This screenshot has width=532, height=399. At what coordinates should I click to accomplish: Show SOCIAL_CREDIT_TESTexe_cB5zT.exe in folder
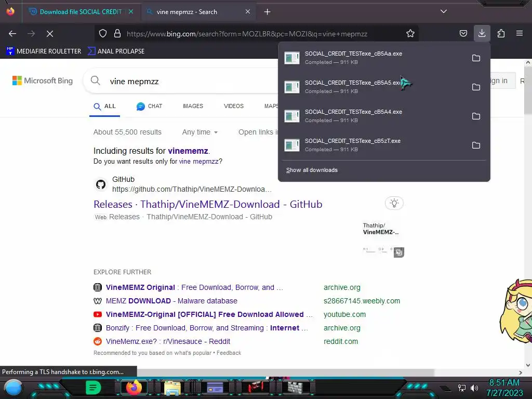coord(476,145)
